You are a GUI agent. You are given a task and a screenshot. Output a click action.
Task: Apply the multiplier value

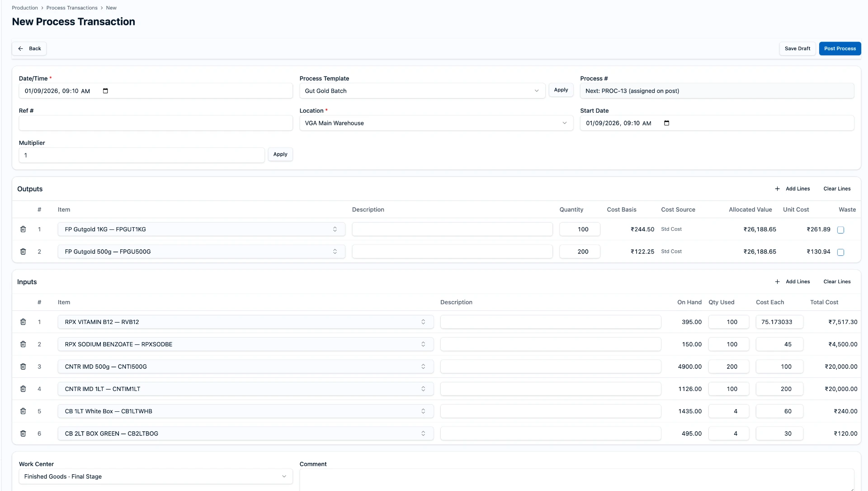(280, 154)
